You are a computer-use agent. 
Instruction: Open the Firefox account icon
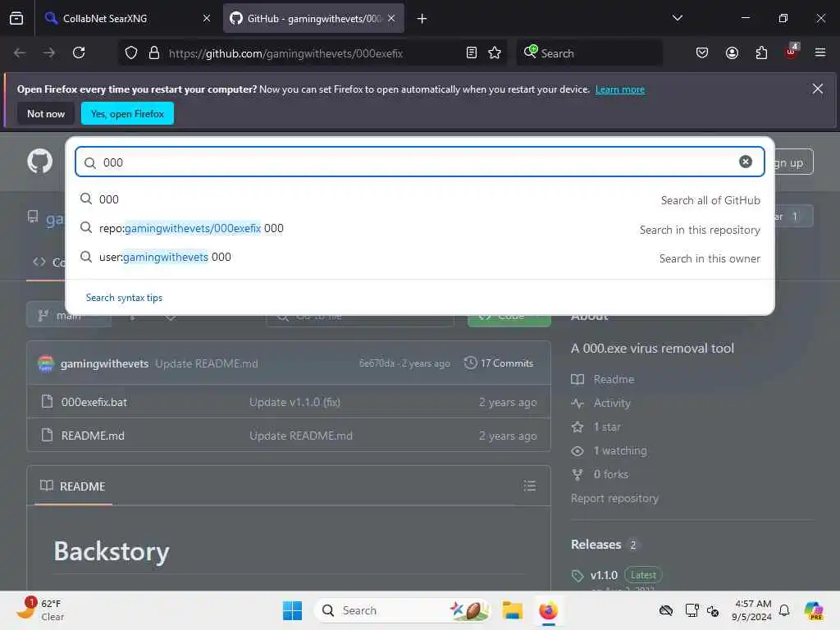click(x=732, y=52)
